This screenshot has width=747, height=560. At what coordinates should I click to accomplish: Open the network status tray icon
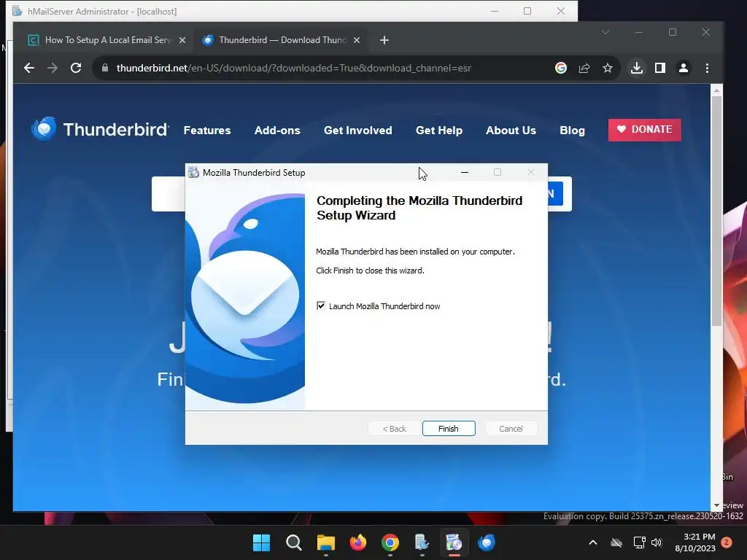pyautogui.click(x=639, y=542)
